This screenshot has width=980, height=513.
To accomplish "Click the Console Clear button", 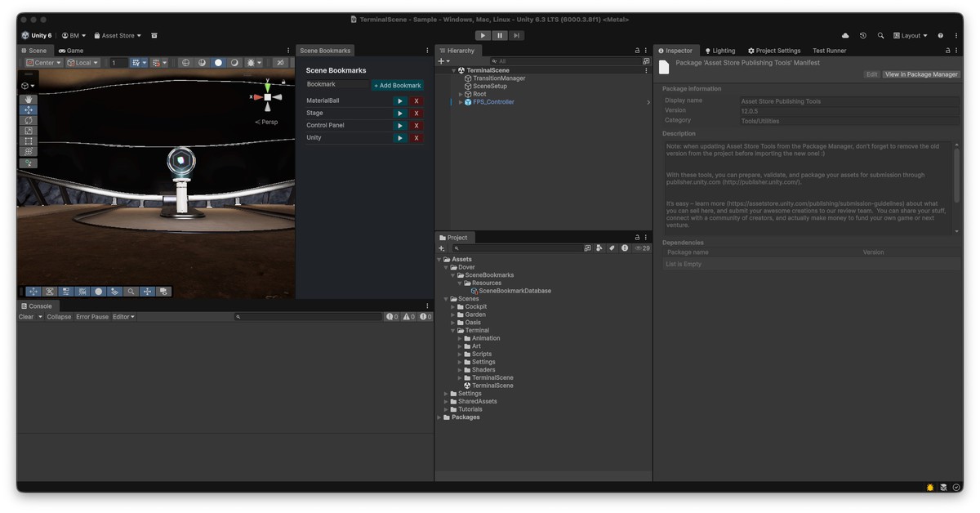I will tap(26, 317).
